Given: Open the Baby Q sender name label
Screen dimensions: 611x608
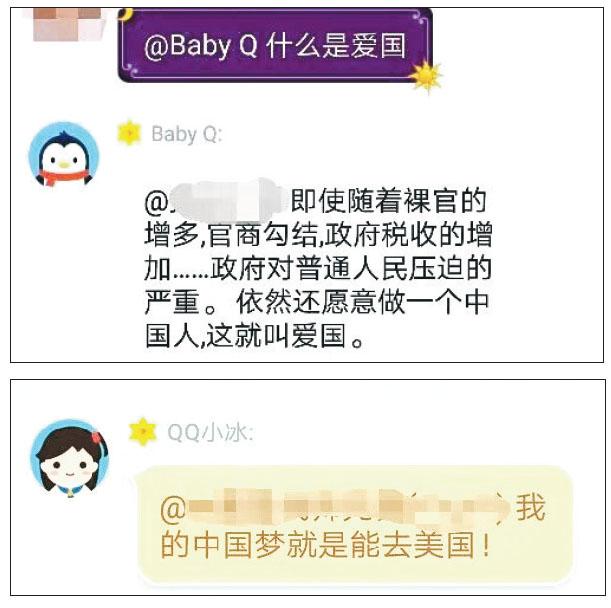Looking at the screenshot, I should click(x=187, y=134).
